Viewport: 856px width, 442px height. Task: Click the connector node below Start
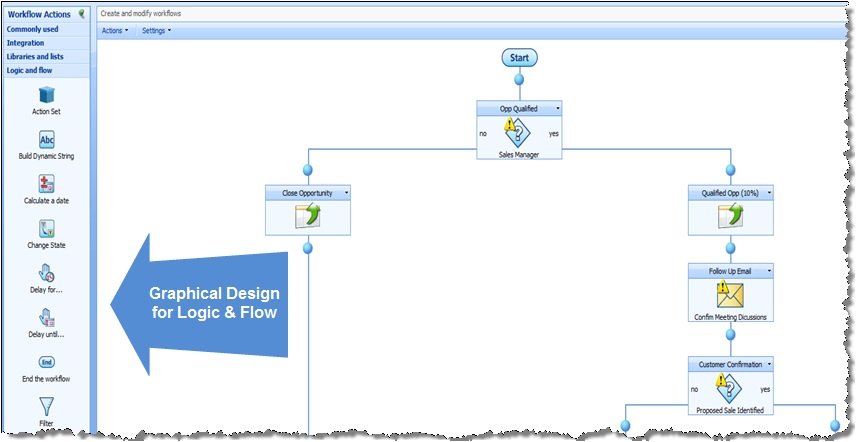point(519,80)
